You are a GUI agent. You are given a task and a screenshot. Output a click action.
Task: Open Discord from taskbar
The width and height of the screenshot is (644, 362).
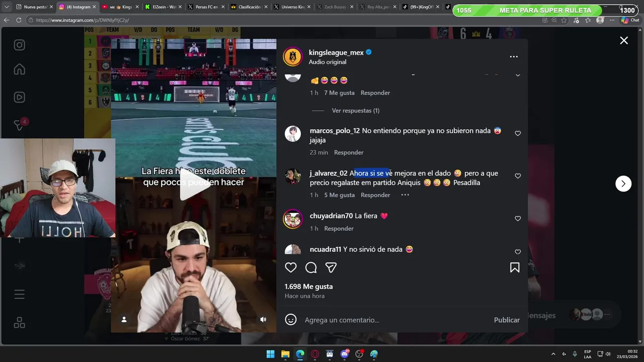click(x=345, y=354)
